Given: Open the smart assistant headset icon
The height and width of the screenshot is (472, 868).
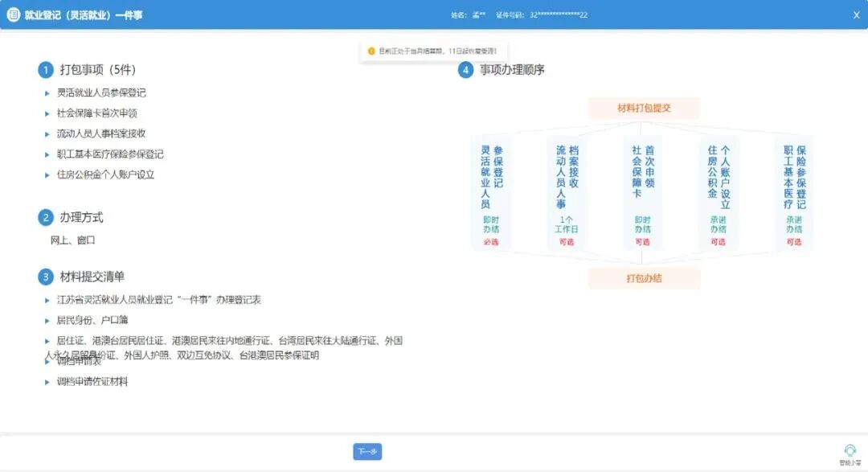Looking at the screenshot, I should (850, 450).
